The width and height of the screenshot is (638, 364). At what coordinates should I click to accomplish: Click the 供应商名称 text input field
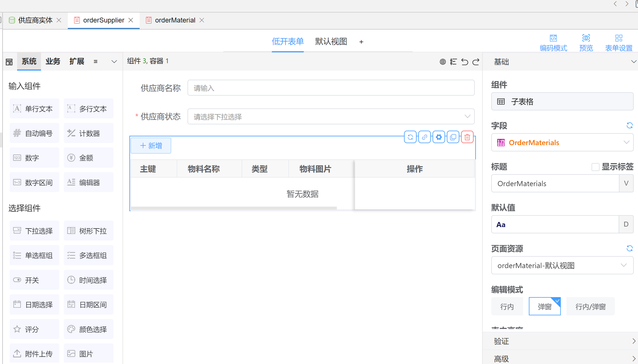(x=331, y=88)
